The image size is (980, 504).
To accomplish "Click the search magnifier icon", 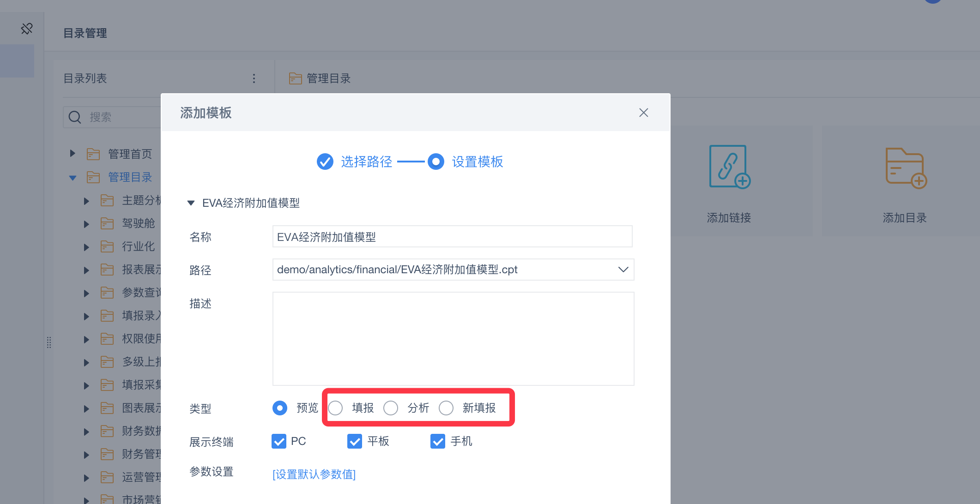I will coord(75,117).
